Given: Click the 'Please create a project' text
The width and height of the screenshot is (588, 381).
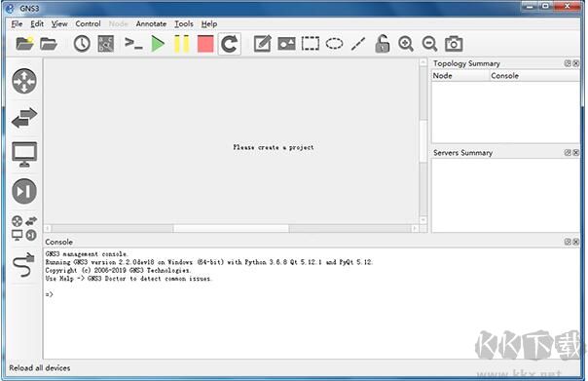Looking at the screenshot, I should 274,147.
